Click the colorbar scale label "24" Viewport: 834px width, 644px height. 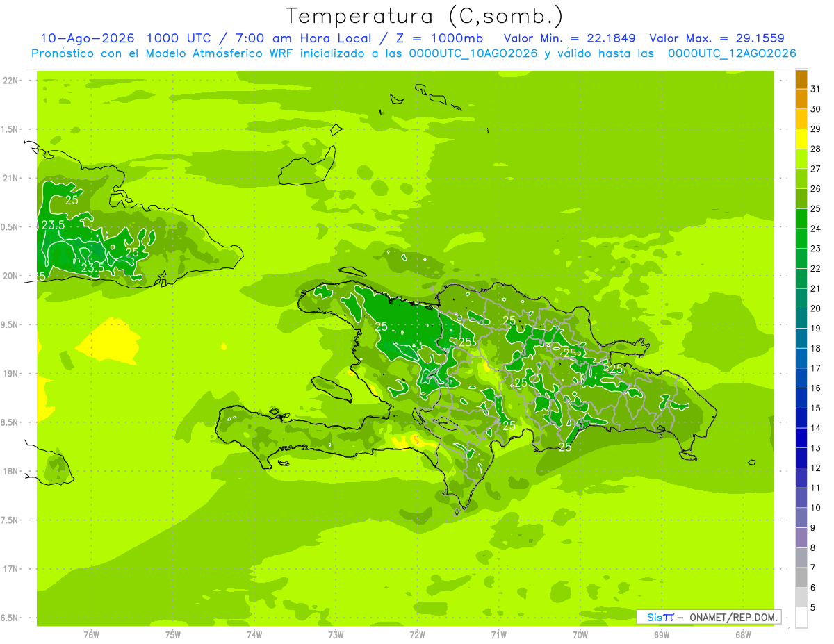tap(816, 229)
